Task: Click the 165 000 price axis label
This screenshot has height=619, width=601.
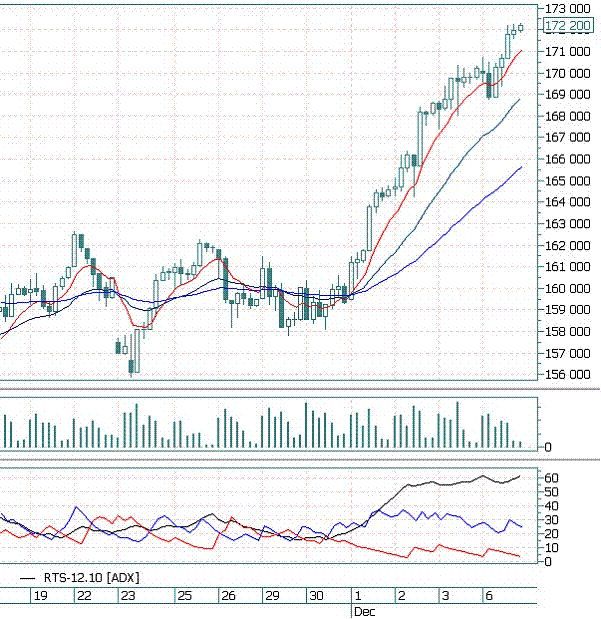Action: 568,181
